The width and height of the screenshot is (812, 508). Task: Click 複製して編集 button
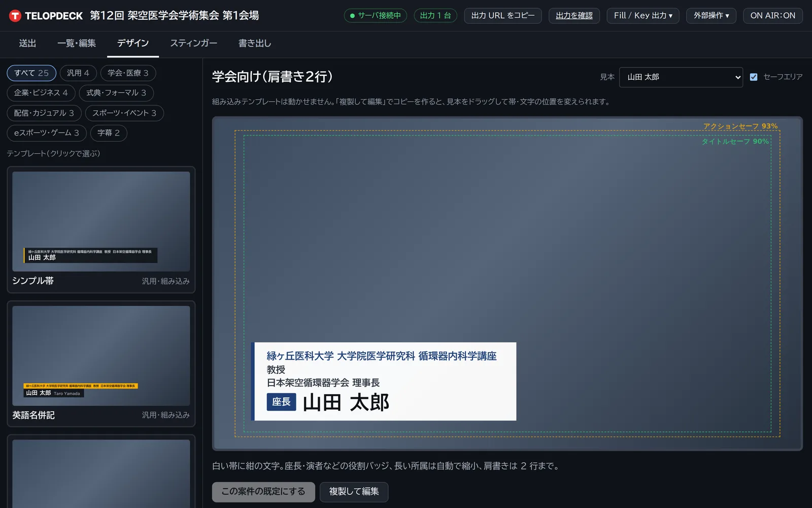[x=354, y=492]
